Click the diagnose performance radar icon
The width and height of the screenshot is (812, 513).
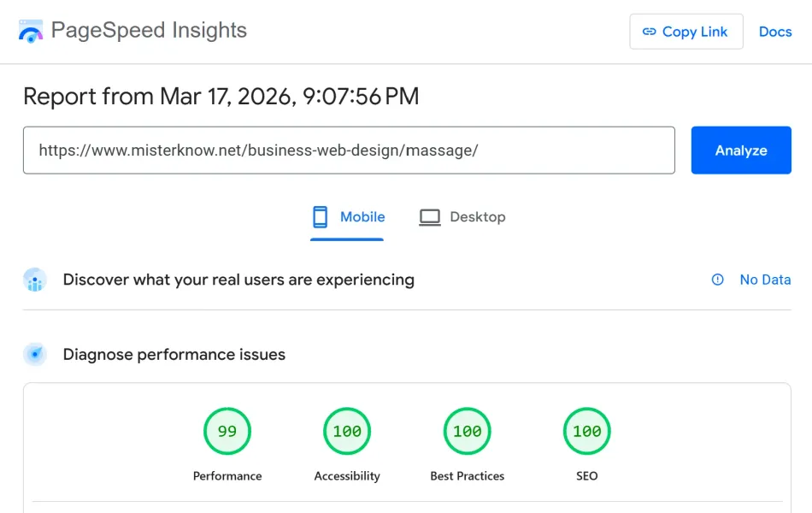coord(35,354)
